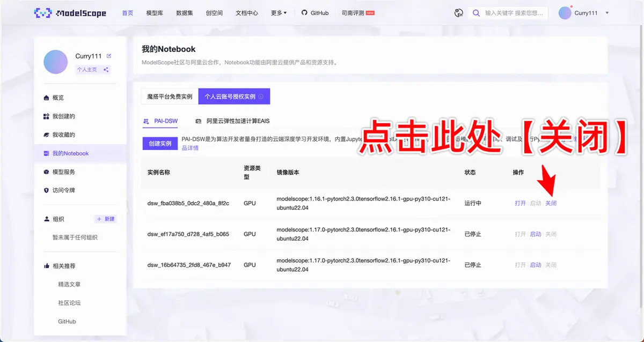
Task: Open 司南评测 in the navigation bar
Action: click(x=358, y=13)
